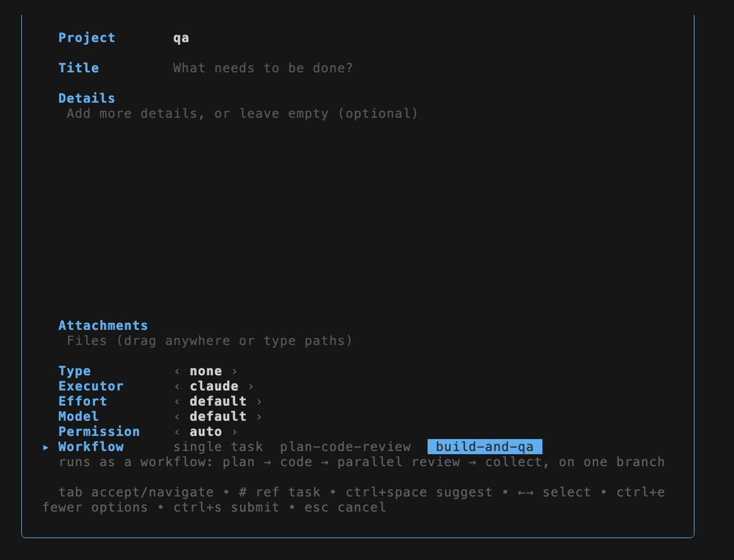Click the left arrow next to Executor claude
The width and height of the screenshot is (734, 560).
tap(177, 386)
